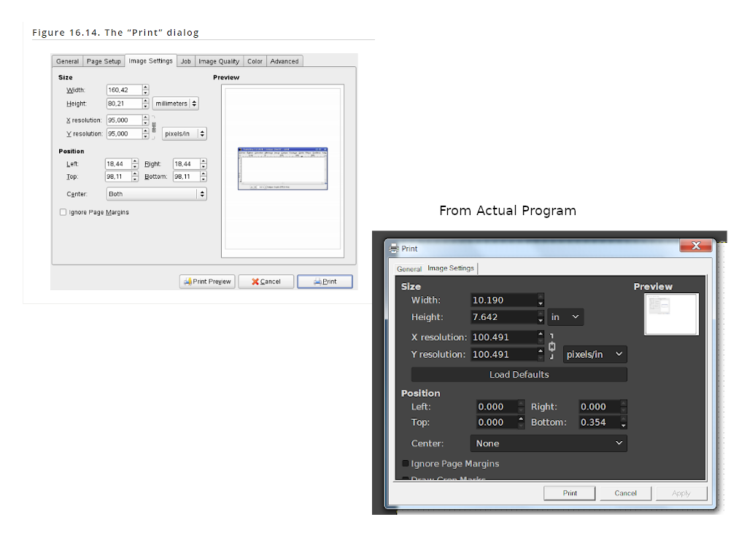Click Bottom field showing 0.354
This screenshot has width=747, height=560.
[600, 422]
